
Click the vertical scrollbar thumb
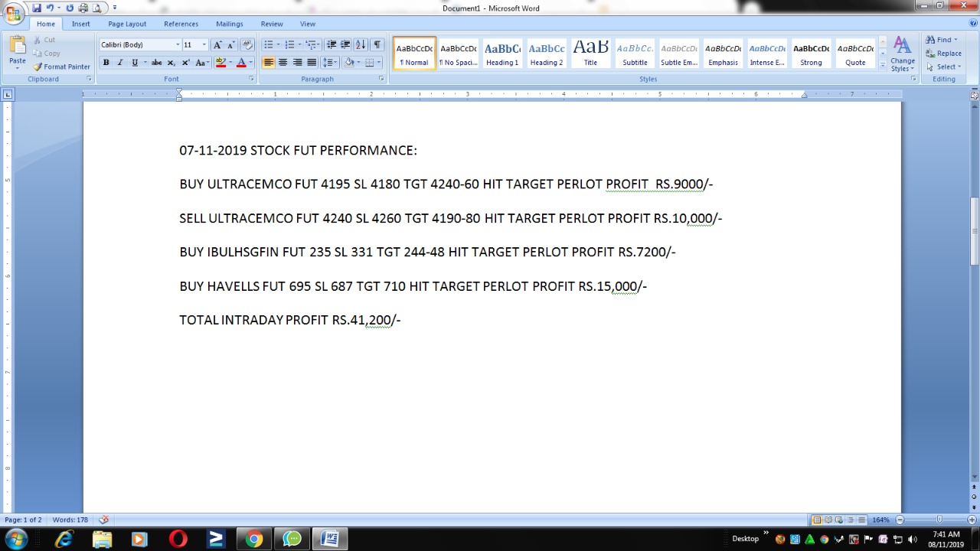pos(975,232)
